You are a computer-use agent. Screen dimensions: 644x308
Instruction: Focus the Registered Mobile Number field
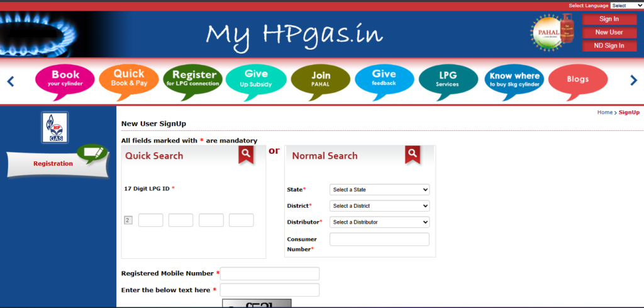click(270, 273)
